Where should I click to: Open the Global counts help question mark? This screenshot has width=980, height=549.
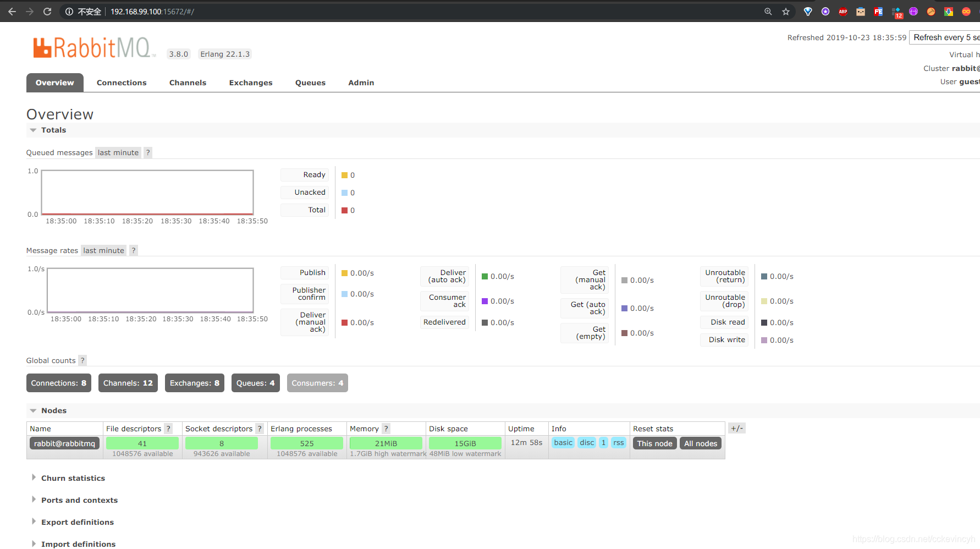pos(82,360)
